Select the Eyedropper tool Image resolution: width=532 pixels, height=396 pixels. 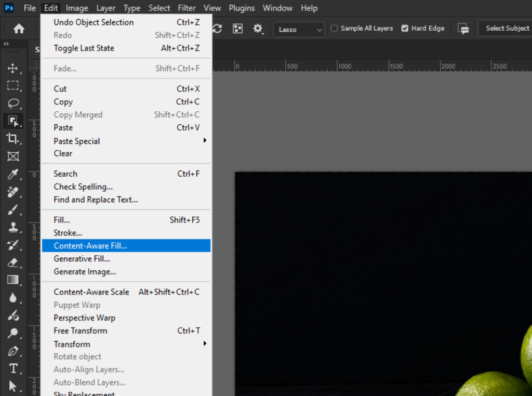tap(13, 174)
